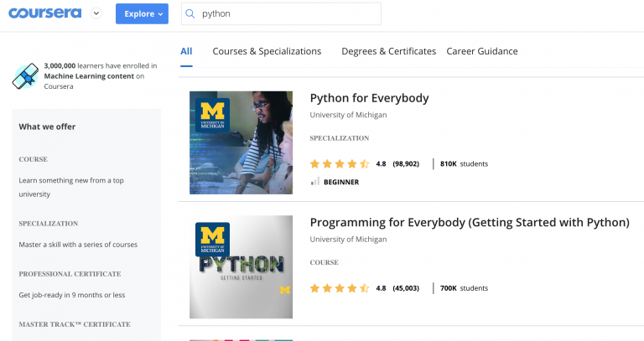Click Michigan logo on Getting Started thumbnail

click(212, 240)
